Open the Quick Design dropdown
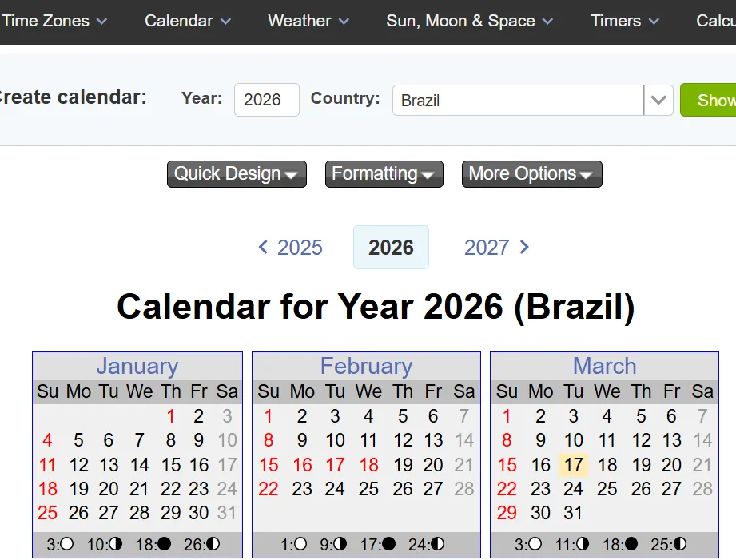The width and height of the screenshot is (736, 560). coord(237,174)
